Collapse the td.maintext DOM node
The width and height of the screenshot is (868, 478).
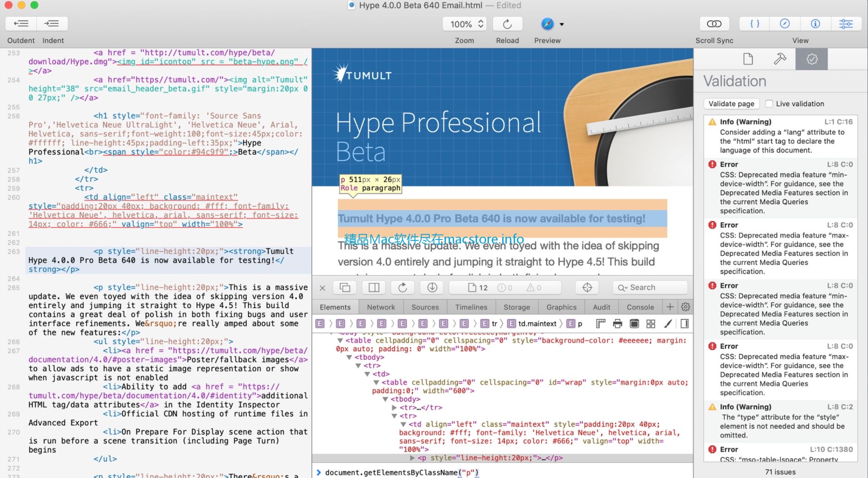(403, 424)
